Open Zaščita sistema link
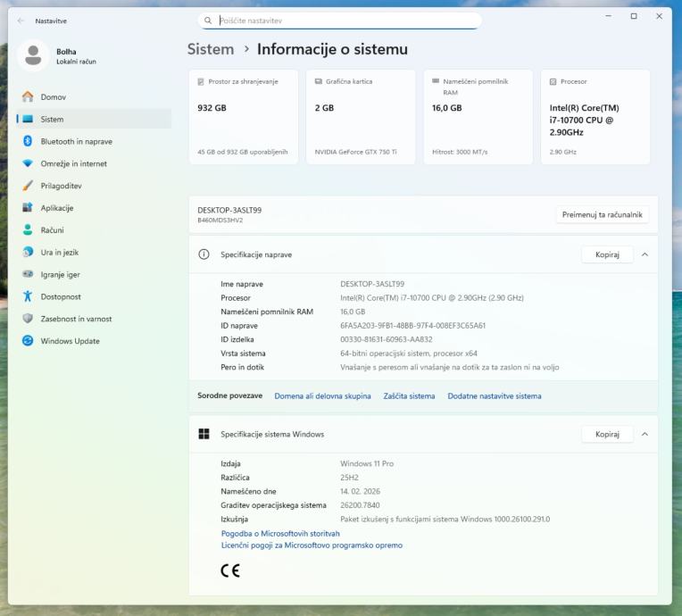 [x=409, y=395]
